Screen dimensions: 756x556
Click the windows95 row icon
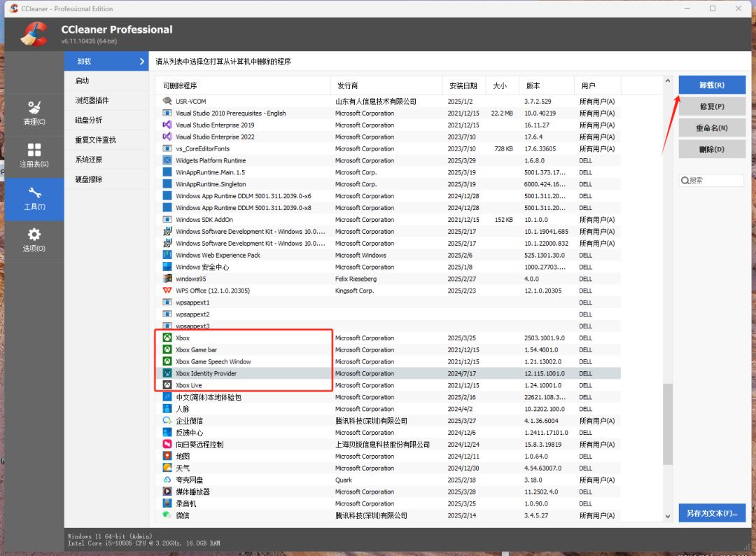(167, 279)
